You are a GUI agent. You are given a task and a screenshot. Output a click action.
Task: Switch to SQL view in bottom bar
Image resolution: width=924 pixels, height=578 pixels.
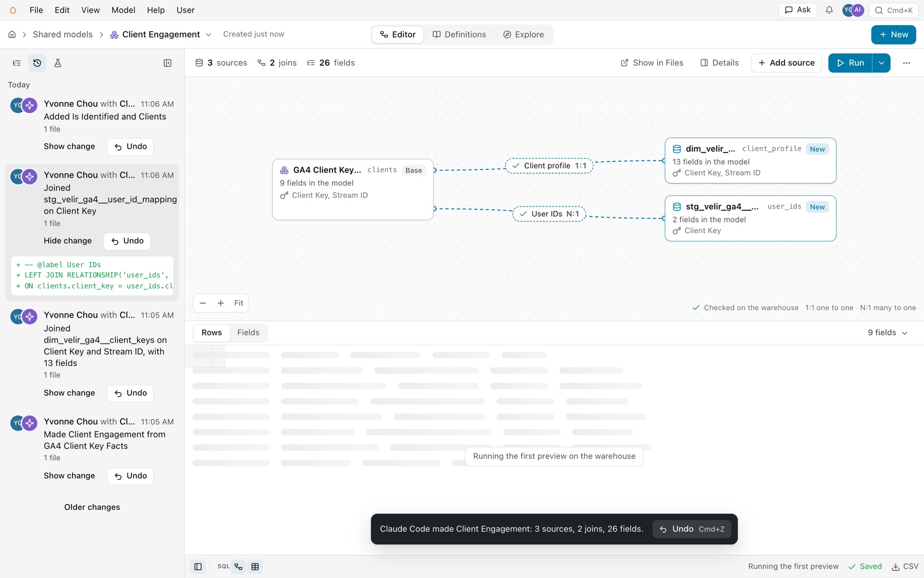click(223, 567)
